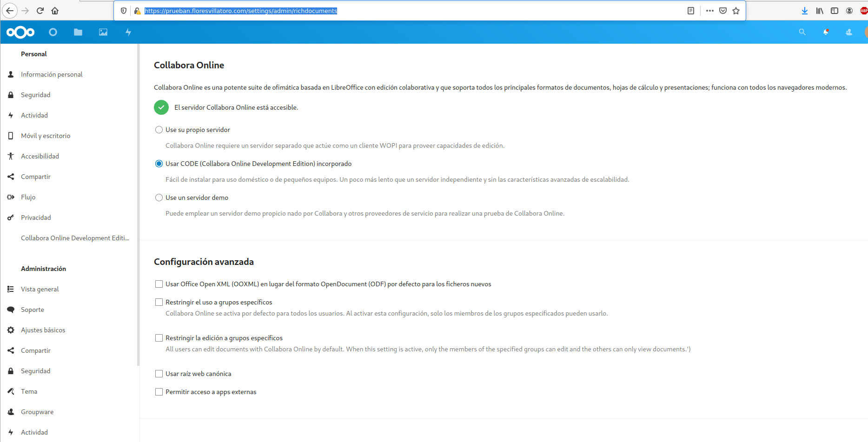Click the browser forward arrow
The width and height of the screenshot is (868, 442).
[x=25, y=11]
